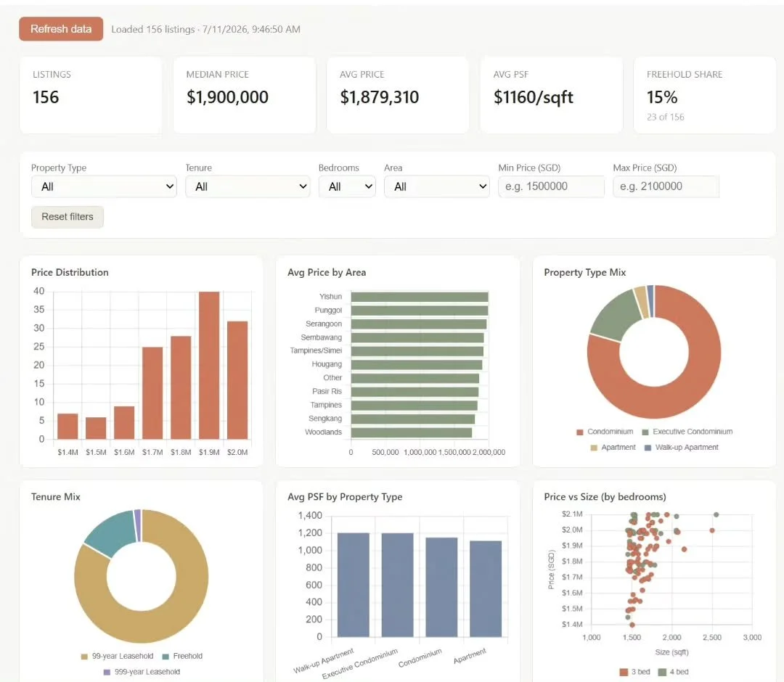Toggle 4 bed legend in scatter chart
This screenshot has width=784, height=682.
coord(673,672)
